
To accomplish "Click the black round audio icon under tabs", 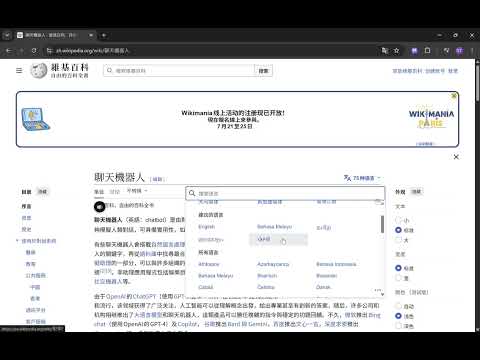I will tap(99, 207).
